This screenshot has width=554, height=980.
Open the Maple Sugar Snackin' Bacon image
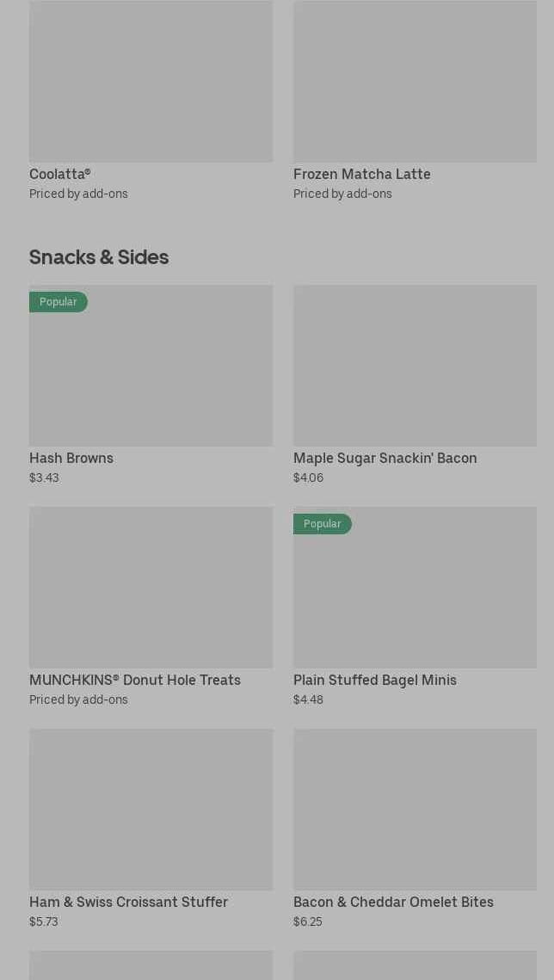click(x=415, y=366)
